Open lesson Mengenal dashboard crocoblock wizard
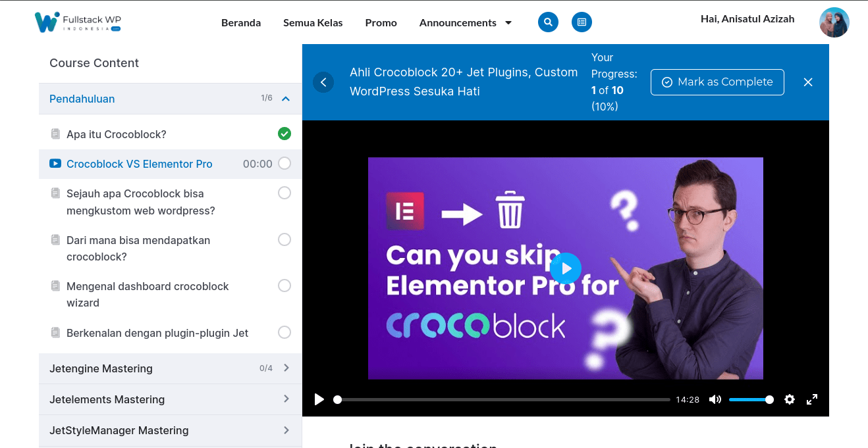 pos(148,295)
